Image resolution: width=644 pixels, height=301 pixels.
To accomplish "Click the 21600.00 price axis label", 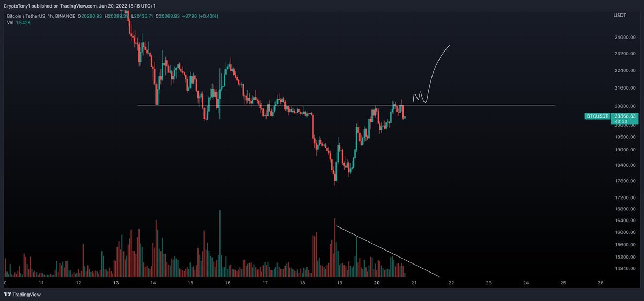I will pyautogui.click(x=626, y=88).
